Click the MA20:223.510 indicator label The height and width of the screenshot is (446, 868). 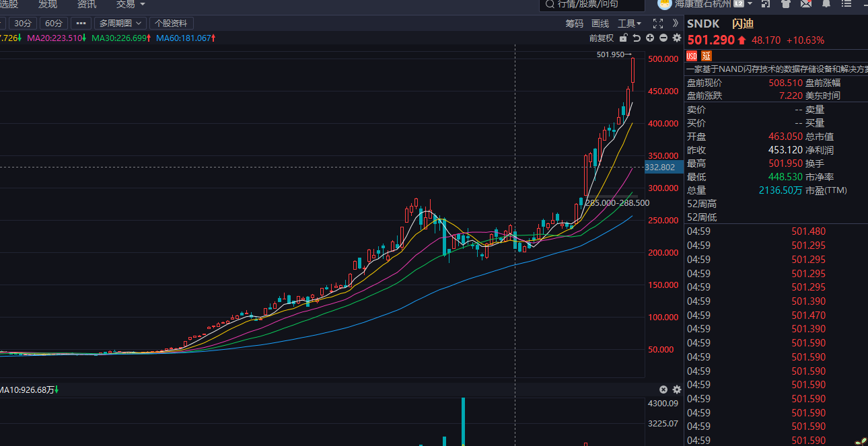(x=57, y=38)
